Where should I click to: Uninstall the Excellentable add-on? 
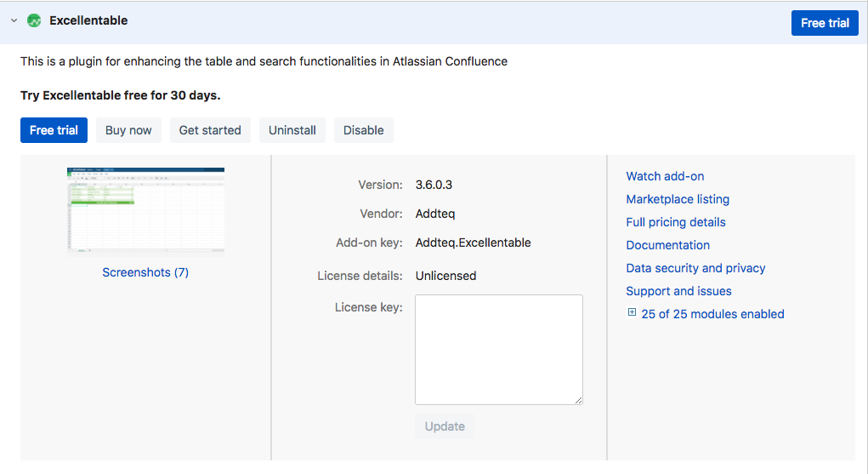pos(292,130)
